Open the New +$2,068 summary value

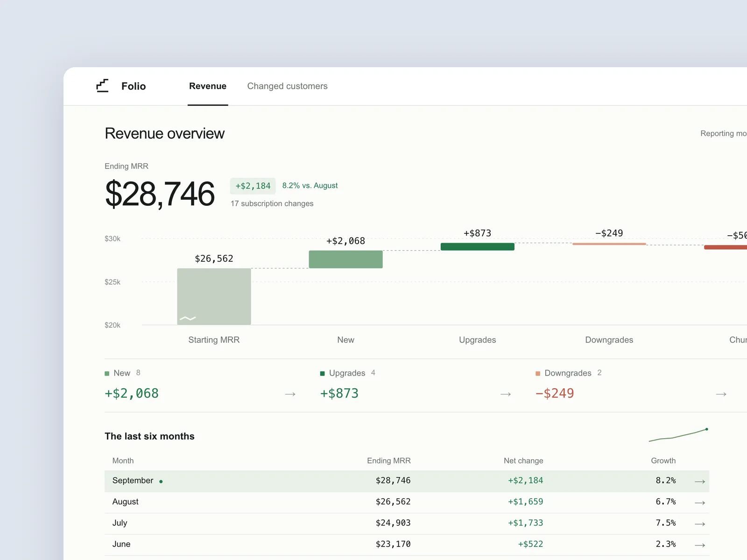pyautogui.click(x=132, y=393)
